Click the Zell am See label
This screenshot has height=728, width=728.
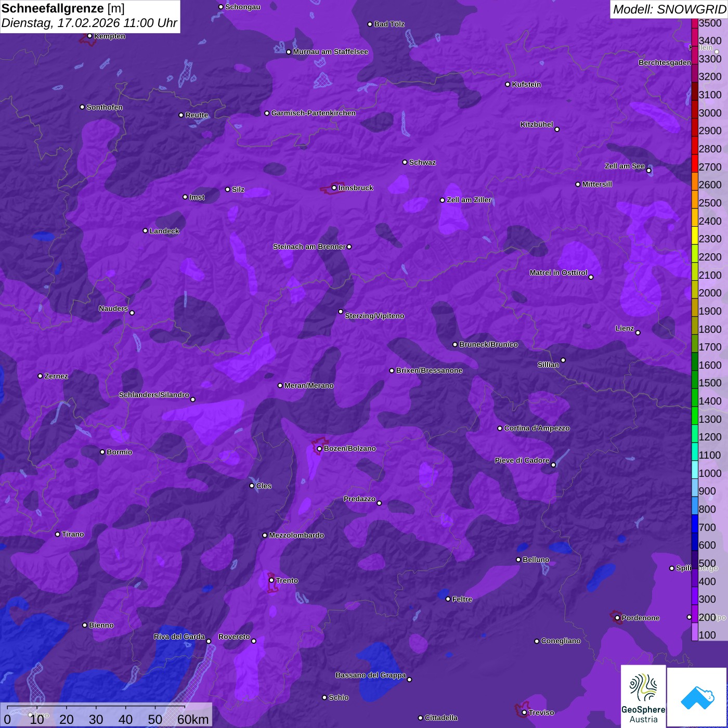[x=625, y=166]
